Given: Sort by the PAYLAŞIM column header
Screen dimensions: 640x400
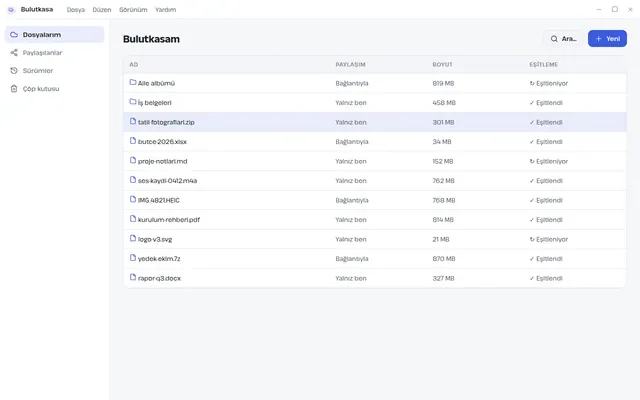Looking at the screenshot, I should point(350,64).
